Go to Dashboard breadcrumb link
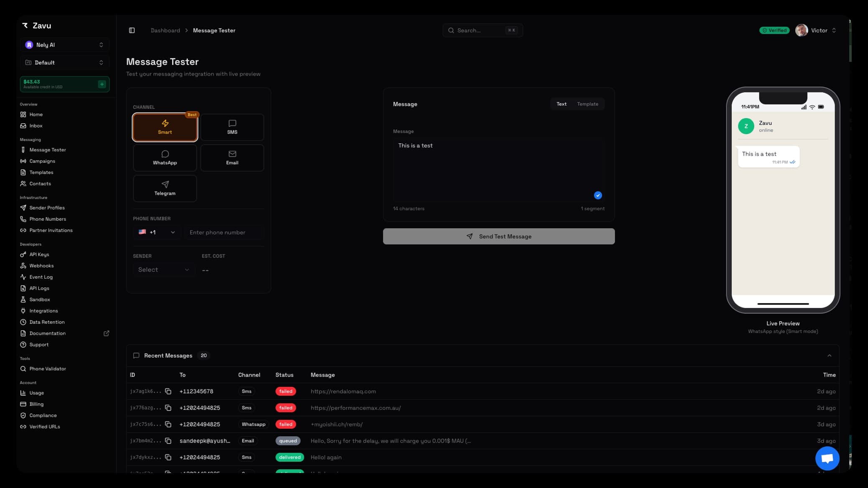This screenshot has width=868, height=488. pos(165,30)
